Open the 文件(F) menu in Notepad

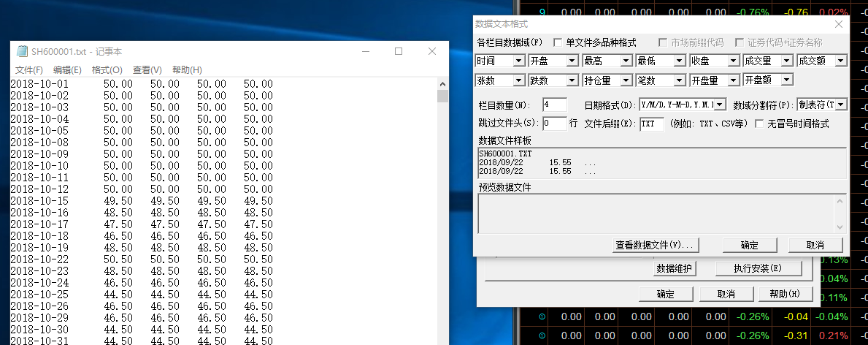pyautogui.click(x=29, y=69)
